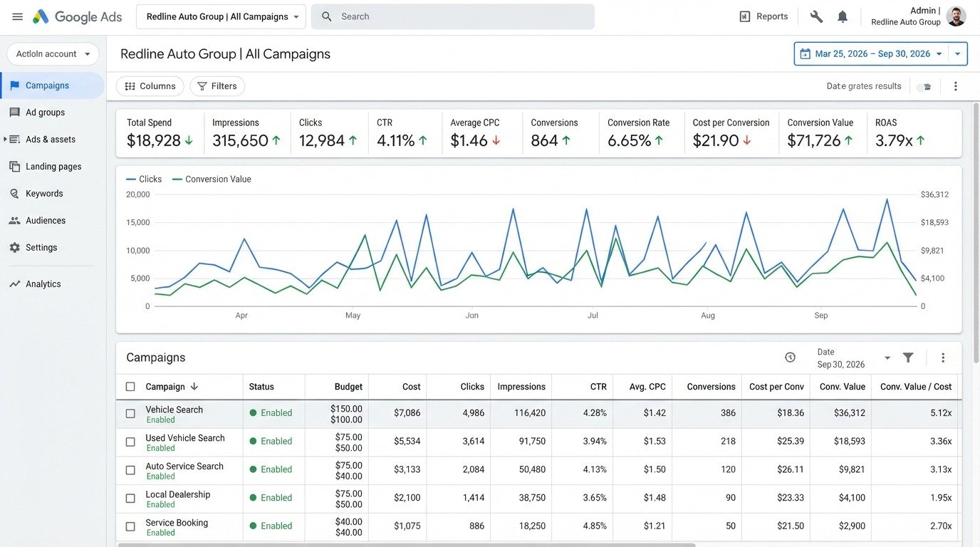Open Landing pages in the sidebar
Screen dimensions: 980x547
[x=52, y=167]
